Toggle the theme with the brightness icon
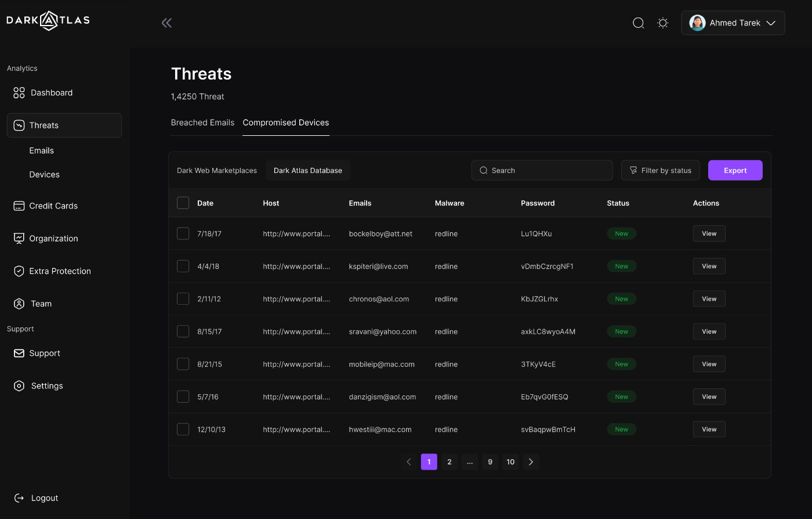 click(663, 23)
